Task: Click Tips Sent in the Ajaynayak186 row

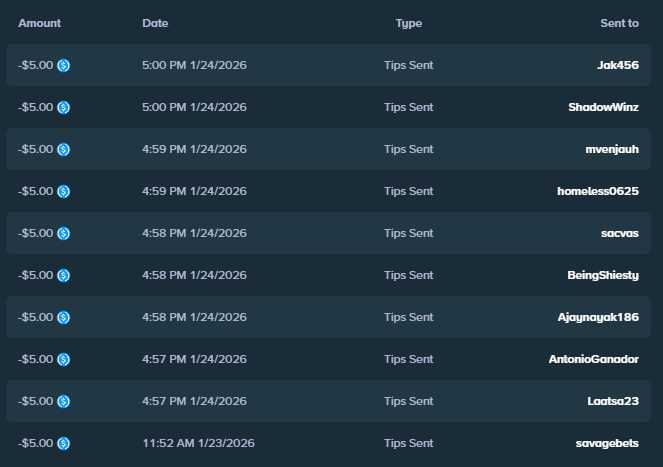Action: pyautogui.click(x=409, y=317)
